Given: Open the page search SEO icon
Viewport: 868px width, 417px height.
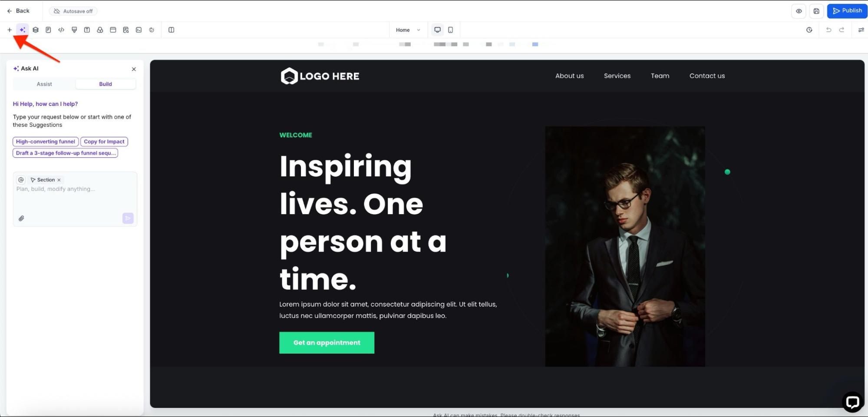Looking at the screenshot, I should tap(126, 30).
